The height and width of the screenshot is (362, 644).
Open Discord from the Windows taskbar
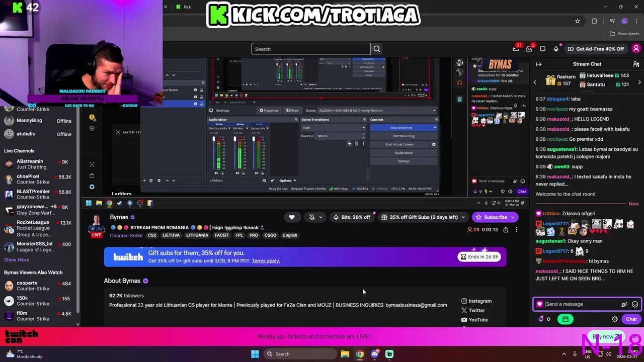pyautogui.click(x=374, y=354)
